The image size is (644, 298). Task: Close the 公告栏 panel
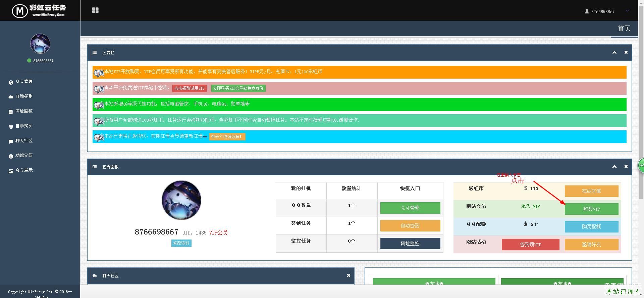(626, 52)
